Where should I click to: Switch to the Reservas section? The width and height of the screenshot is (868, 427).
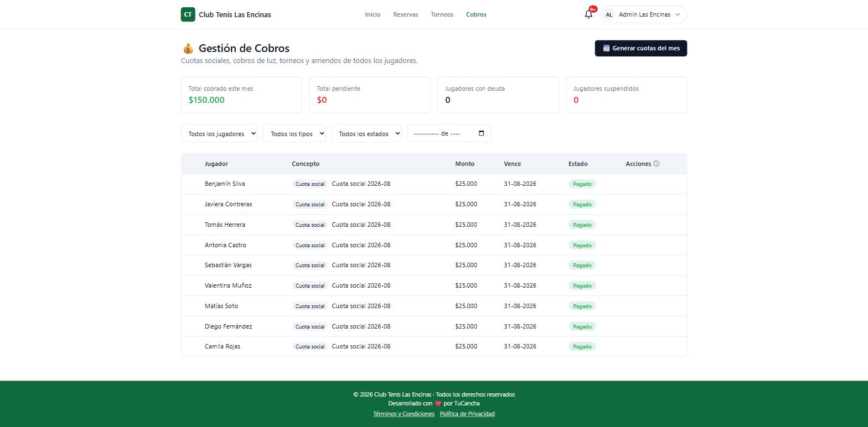[x=406, y=14]
